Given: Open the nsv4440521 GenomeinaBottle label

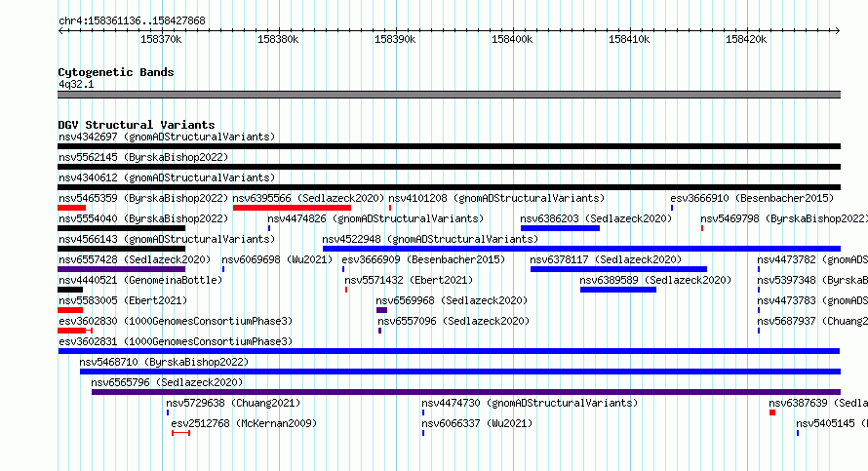Looking at the screenshot, I should coord(140,280).
